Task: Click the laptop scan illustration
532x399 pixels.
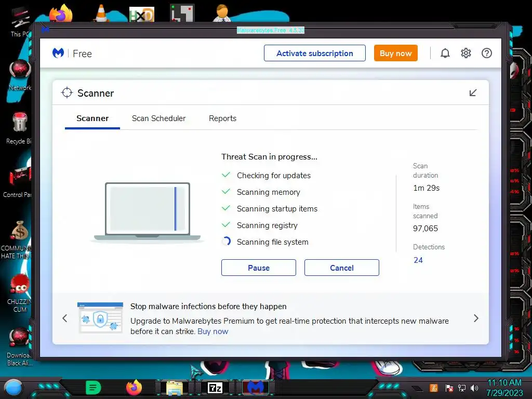Action: point(147,212)
